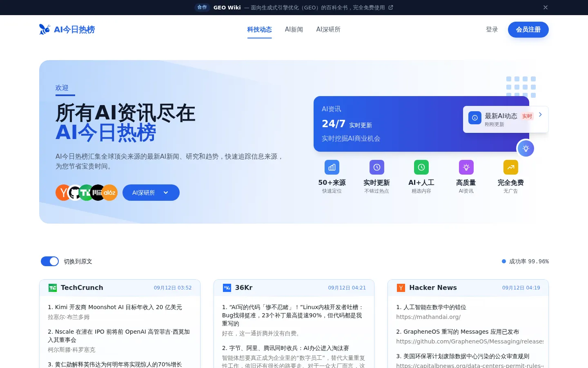This screenshot has width=588, height=368.
Task: Open the external link icon beside GEO Wiki
Action: click(391, 7)
